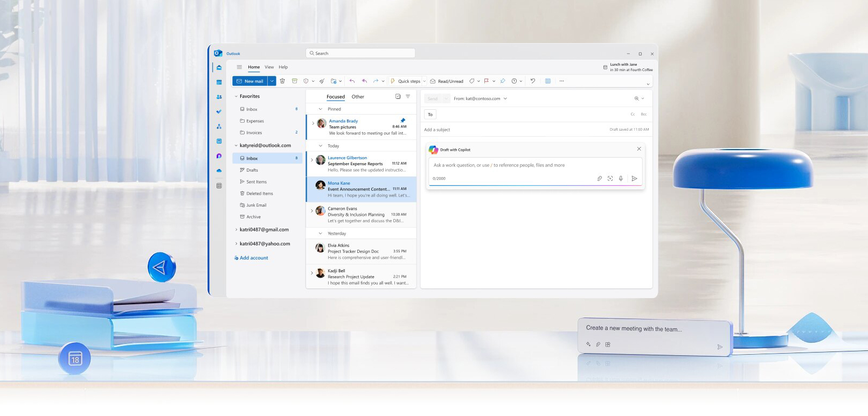This screenshot has width=868, height=416.
Task: Click the To recipients button
Action: click(430, 115)
